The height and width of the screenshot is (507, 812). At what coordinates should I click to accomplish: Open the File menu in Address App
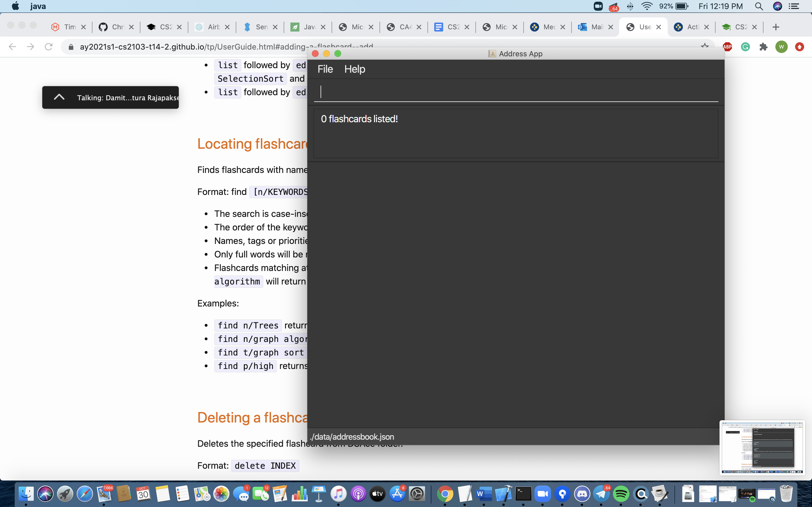click(325, 69)
